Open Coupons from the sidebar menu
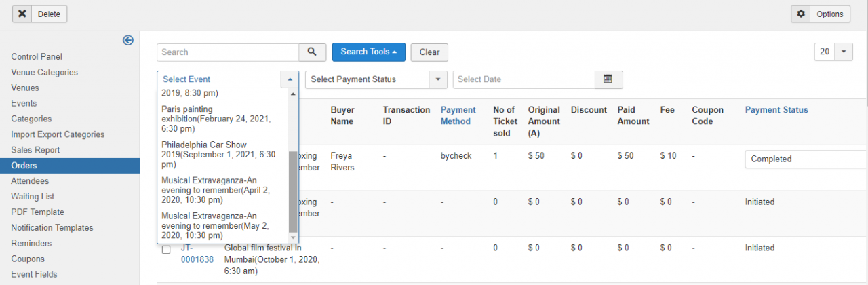 click(x=28, y=259)
